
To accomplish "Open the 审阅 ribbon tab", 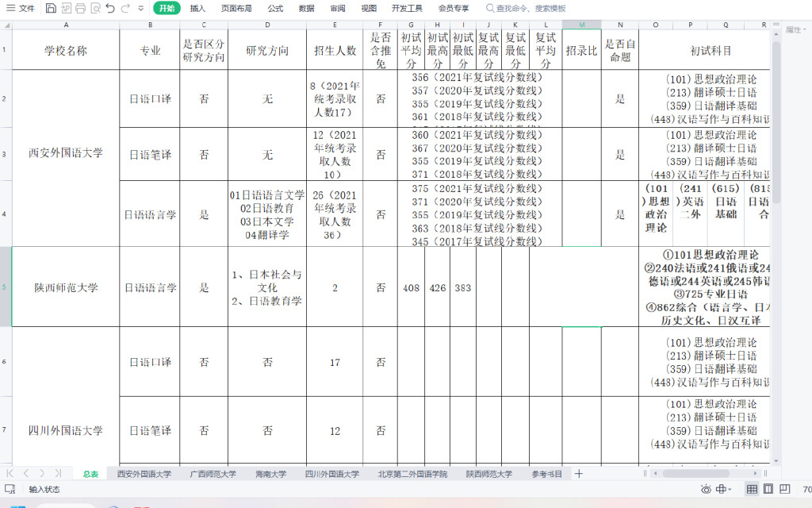I will [338, 8].
